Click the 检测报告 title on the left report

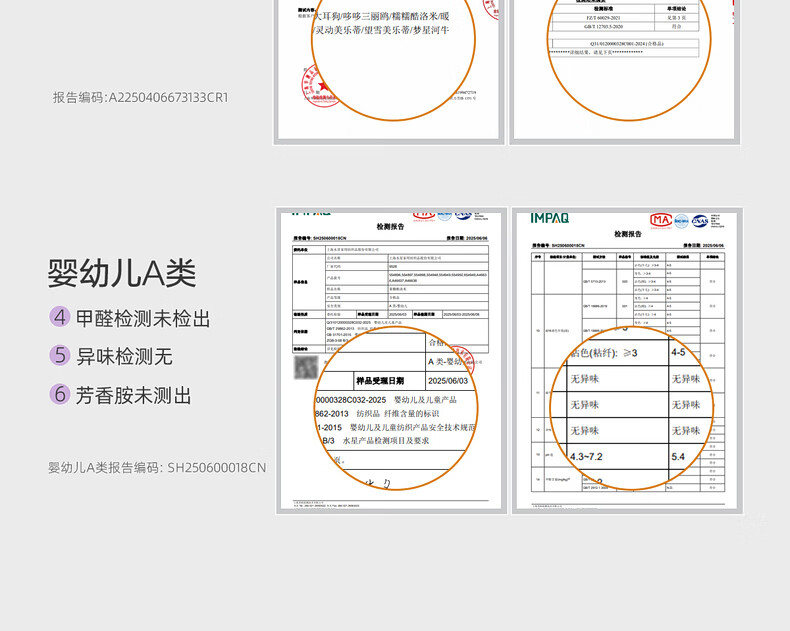tap(390, 227)
